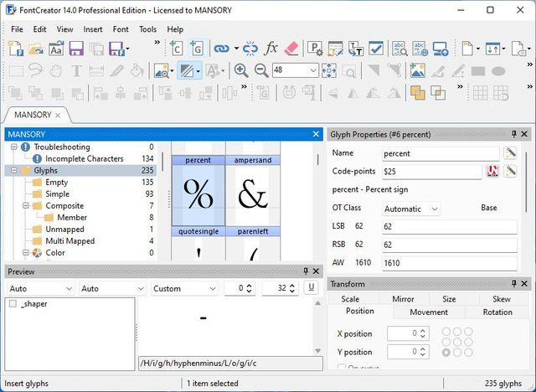Viewport: 536px width, 392px height.
Task: Pin the Glyph Properties panel
Action: 513,134
